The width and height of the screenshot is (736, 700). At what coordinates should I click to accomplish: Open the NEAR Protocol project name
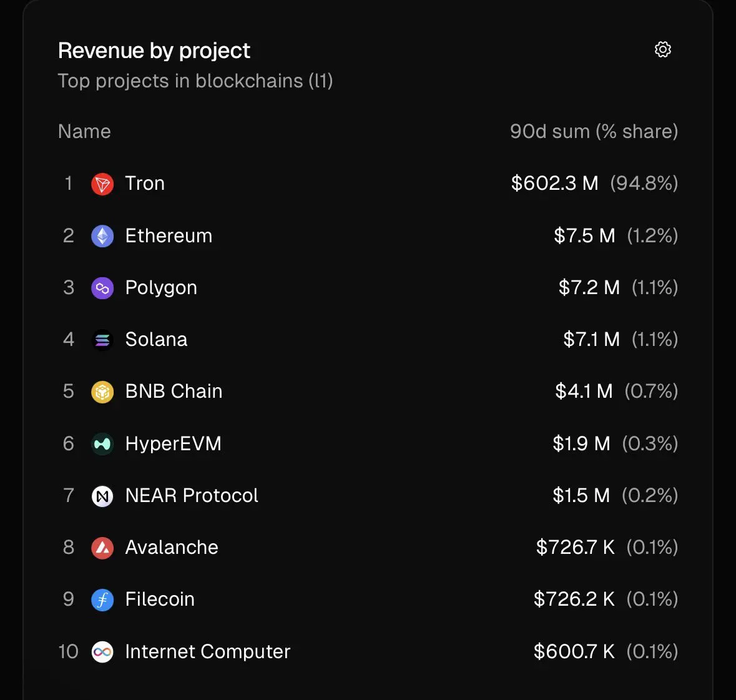(x=192, y=496)
